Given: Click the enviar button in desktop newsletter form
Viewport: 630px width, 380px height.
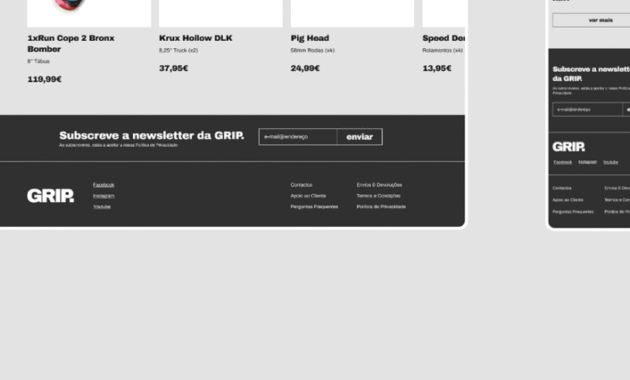Looking at the screenshot, I should (360, 137).
